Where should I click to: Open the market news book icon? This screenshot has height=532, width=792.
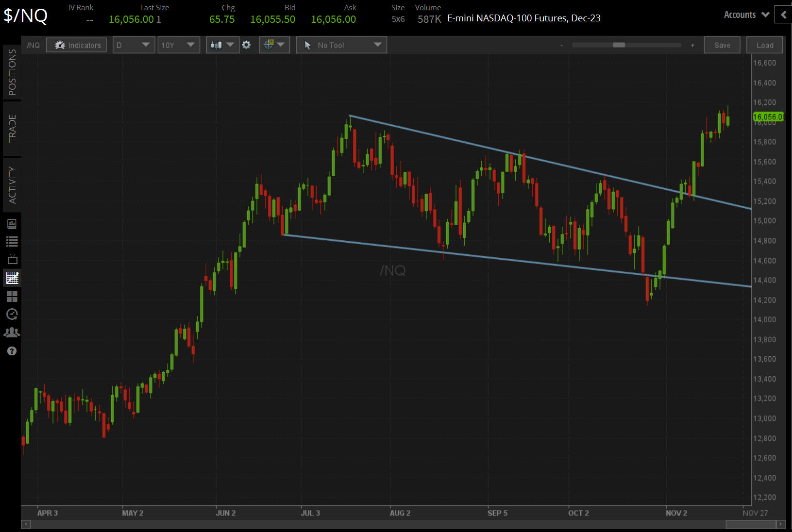coord(12,223)
